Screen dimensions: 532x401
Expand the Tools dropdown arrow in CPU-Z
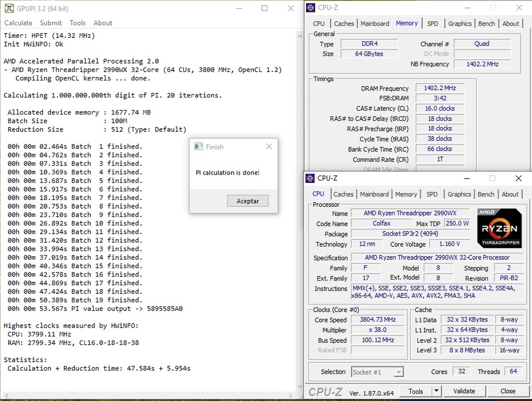pos(437,391)
